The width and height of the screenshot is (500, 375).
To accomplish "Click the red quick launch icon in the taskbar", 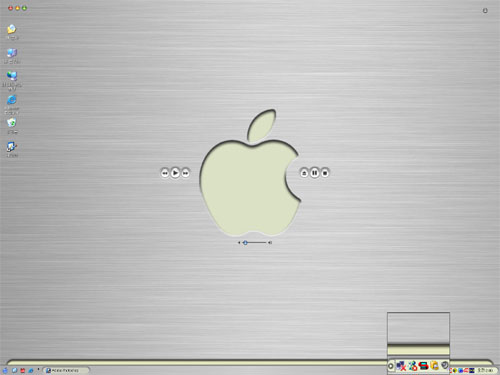I will [x=23, y=370].
